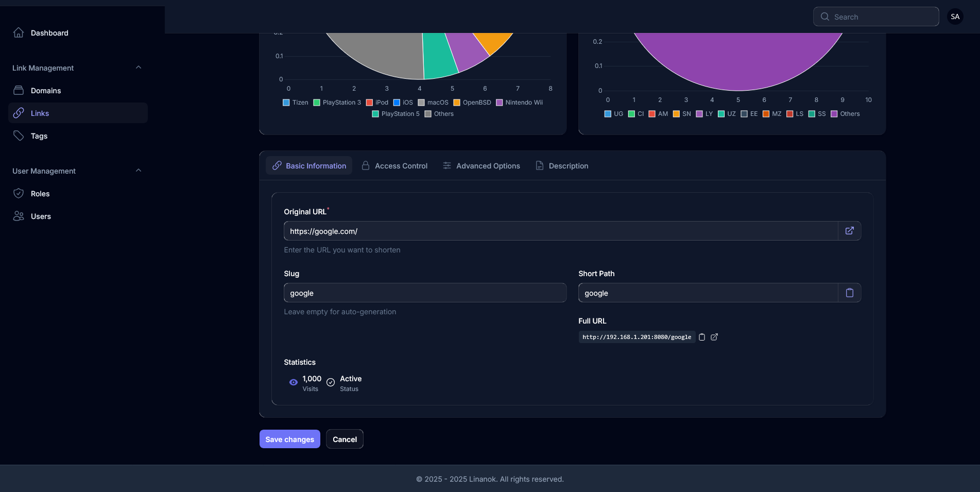Click the search magnifier icon
The image size is (980, 492).
(x=825, y=16)
